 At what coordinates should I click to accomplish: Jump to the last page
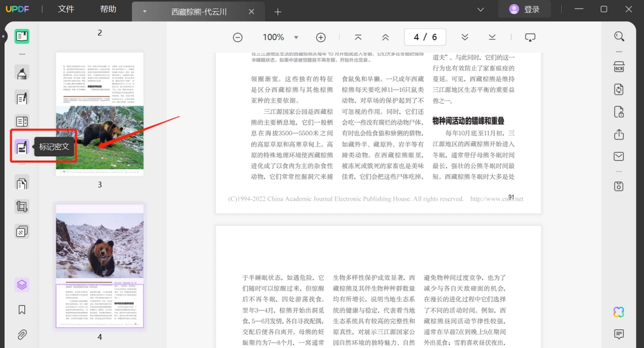tap(492, 37)
